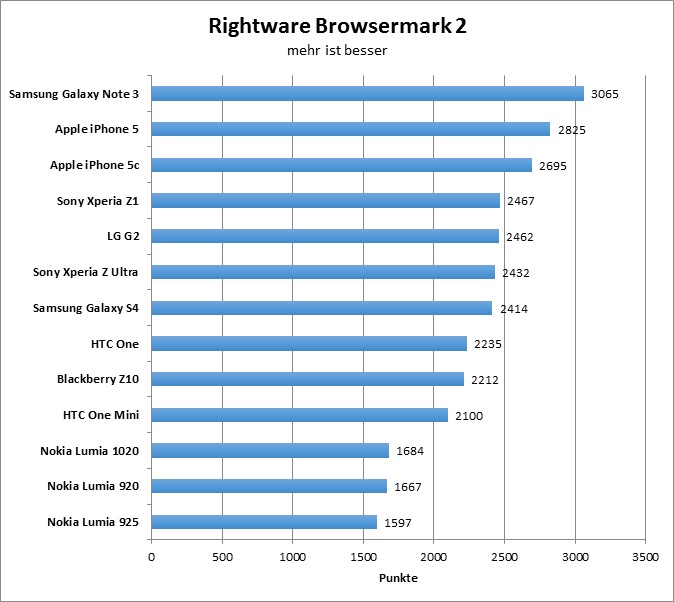Image resolution: width=674 pixels, height=602 pixels.
Task: Click the HTC One Mini bar
Action: tap(300, 415)
